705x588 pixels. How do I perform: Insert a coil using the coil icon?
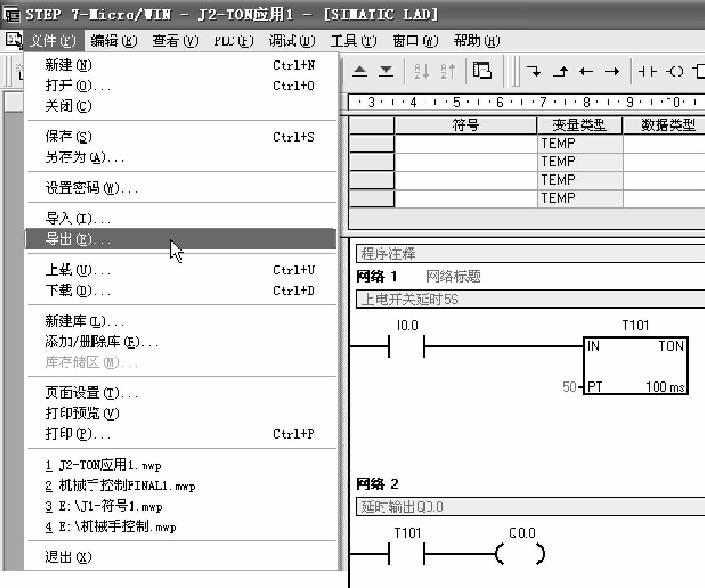[x=675, y=72]
